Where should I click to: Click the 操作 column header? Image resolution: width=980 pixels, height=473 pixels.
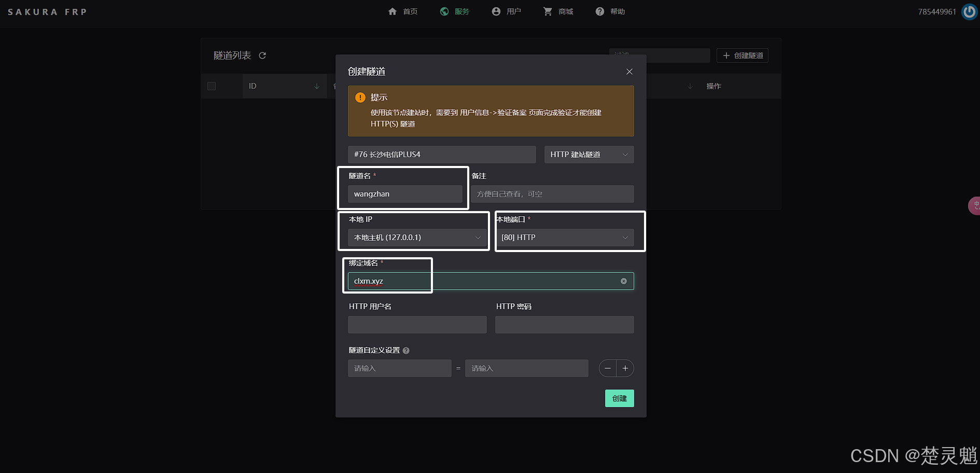click(x=714, y=86)
